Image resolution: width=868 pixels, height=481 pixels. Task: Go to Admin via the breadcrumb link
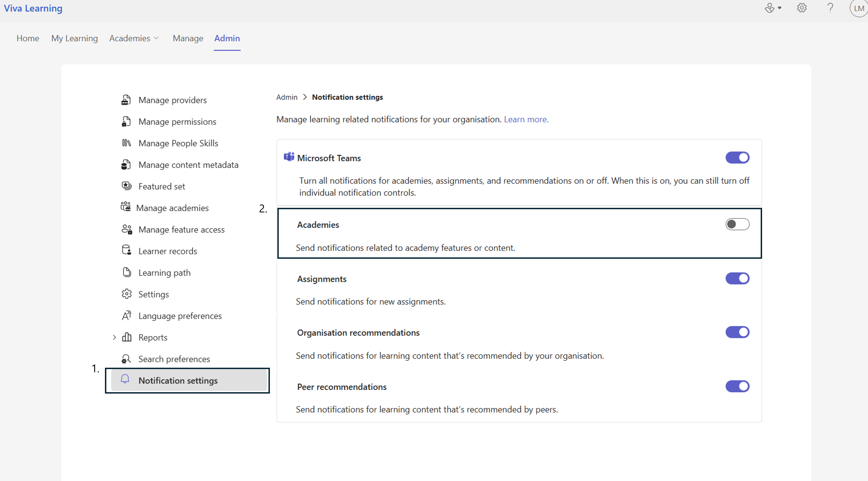(x=287, y=97)
